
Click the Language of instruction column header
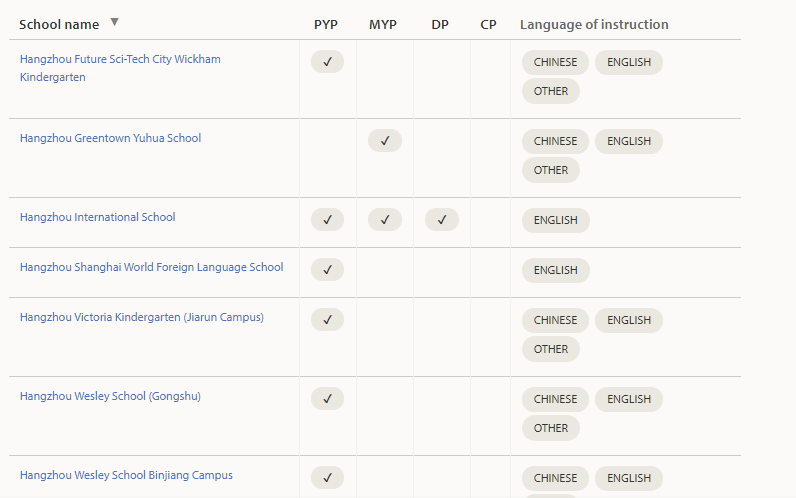(x=594, y=24)
